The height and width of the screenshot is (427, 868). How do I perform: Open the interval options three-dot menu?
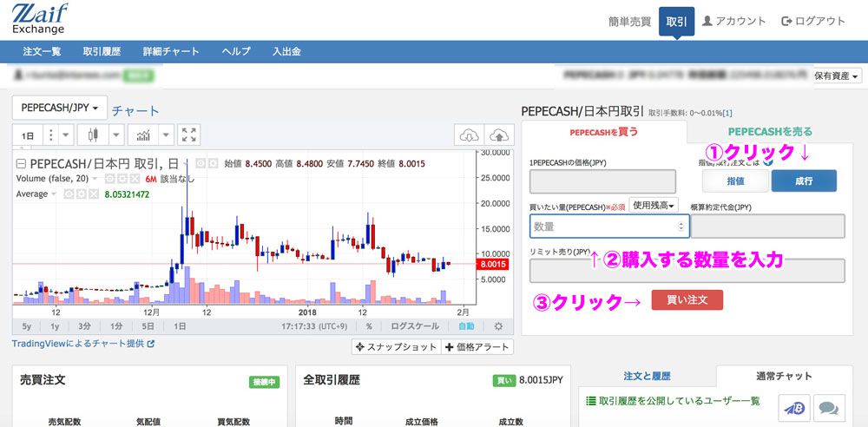coord(50,135)
